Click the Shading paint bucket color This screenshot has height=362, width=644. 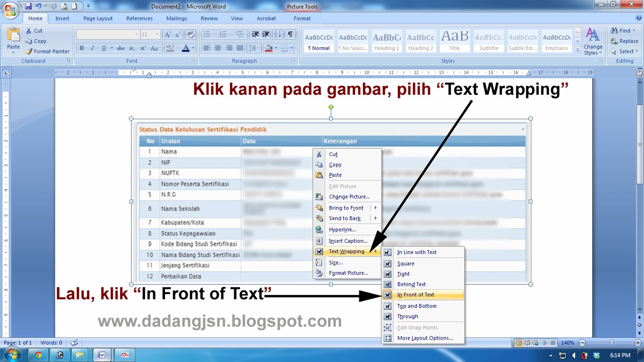(269, 48)
